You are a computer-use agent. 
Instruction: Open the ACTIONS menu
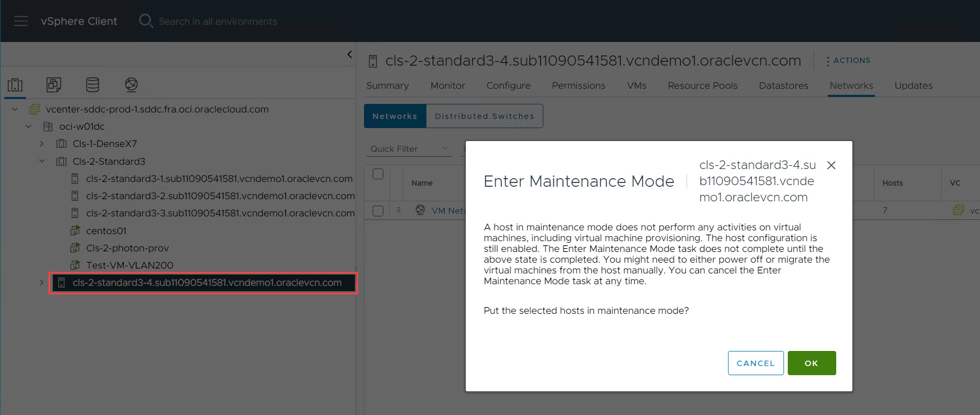pyautogui.click(x=849, y=61)
